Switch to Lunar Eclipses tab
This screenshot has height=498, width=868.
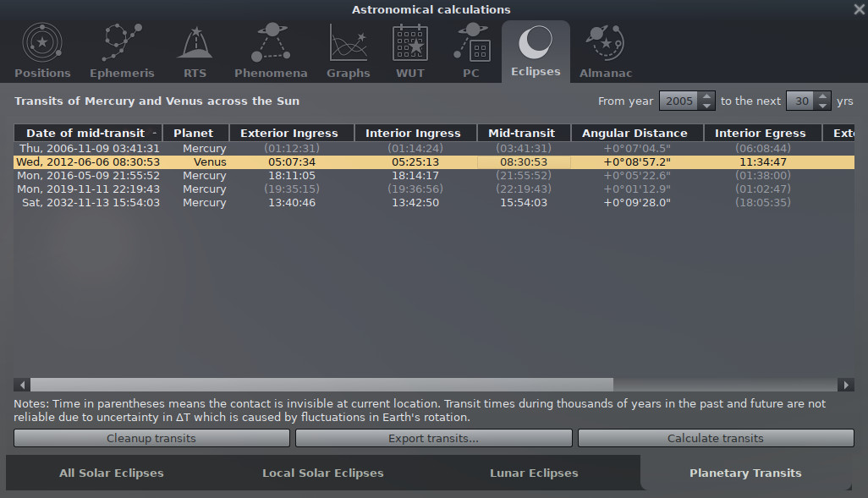534,473
